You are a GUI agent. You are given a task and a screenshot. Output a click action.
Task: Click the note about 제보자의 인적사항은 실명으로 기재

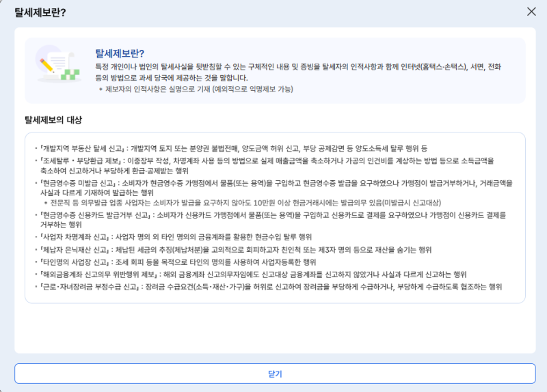tap(196, 89)
